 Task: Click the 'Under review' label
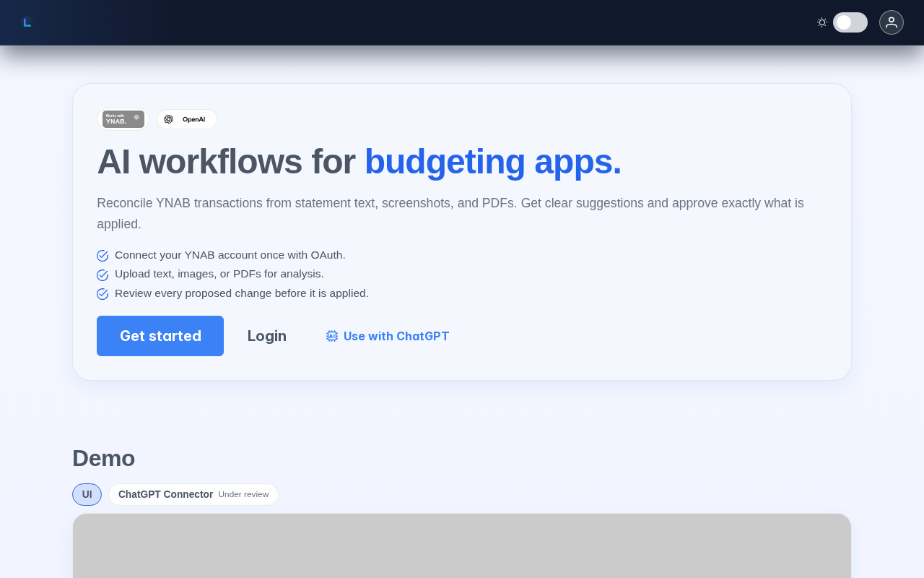(243, 495)
